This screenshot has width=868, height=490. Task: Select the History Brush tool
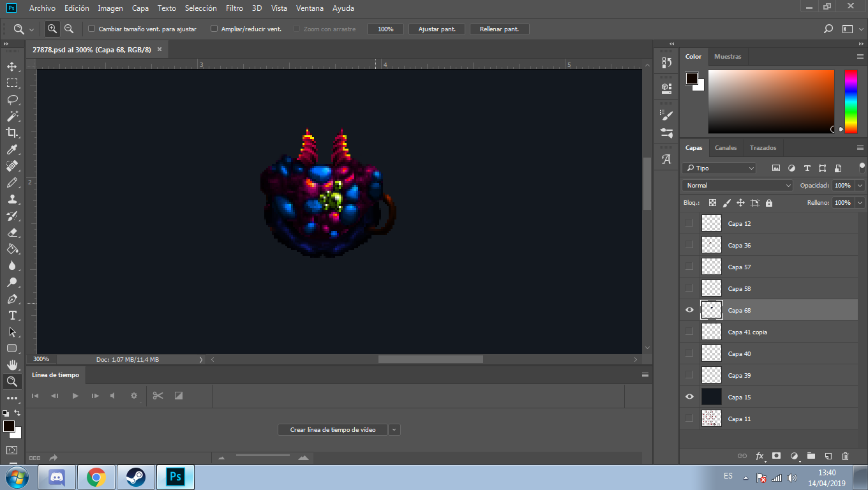point(12,216)
